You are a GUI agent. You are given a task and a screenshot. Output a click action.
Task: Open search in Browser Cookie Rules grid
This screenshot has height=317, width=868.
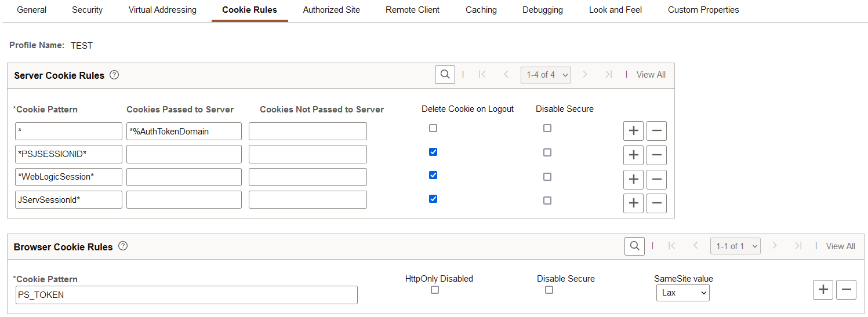[x=634, y=246]
